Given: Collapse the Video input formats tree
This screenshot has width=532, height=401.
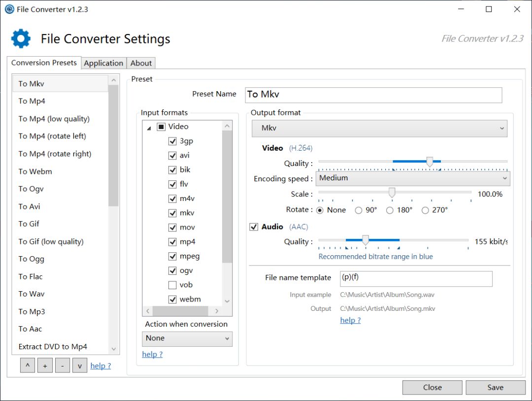Looking at the screenshot, I should pyautogui.click(x=149, y=128).
